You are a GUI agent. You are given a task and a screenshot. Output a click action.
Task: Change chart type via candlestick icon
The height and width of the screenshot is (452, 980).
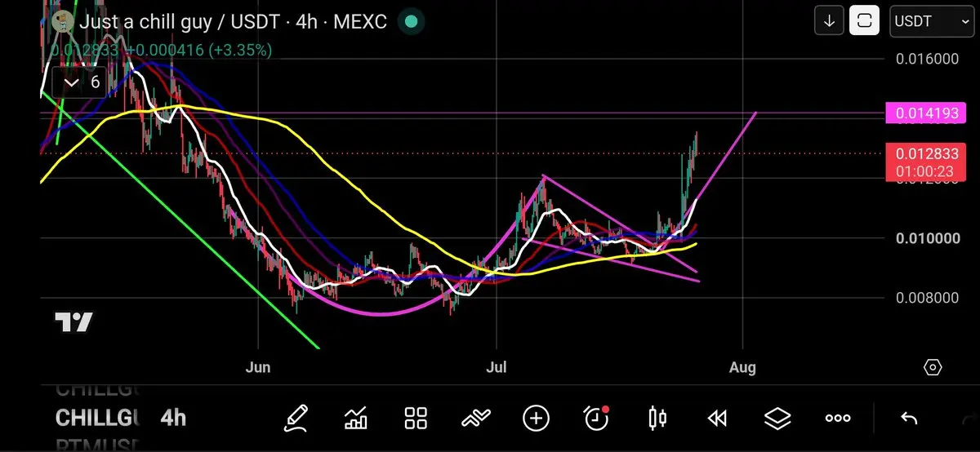click(657, 419)
